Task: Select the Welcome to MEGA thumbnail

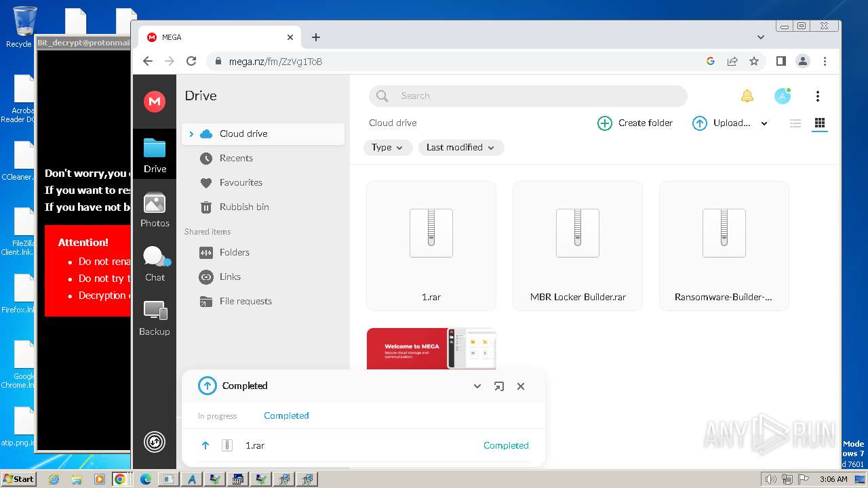Action: click(x=431, y=348)
